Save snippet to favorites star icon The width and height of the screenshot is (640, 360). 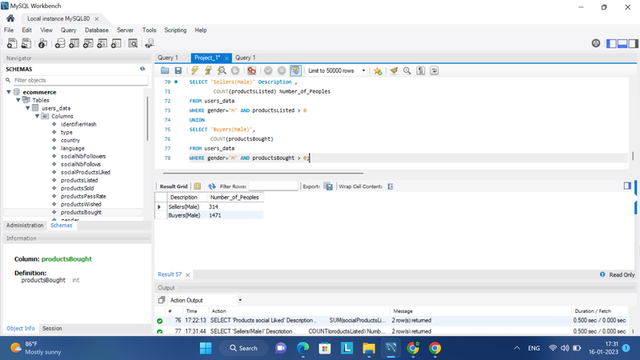(378, 71)
